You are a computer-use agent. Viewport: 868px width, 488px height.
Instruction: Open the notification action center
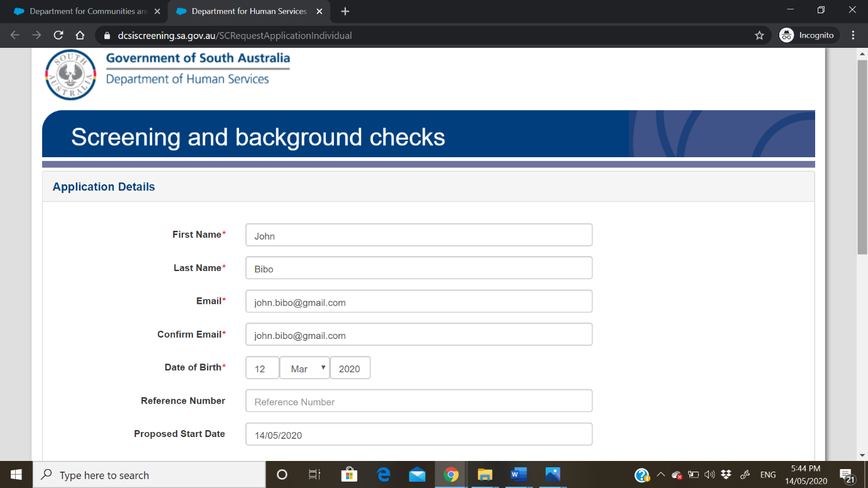(847, 475)
